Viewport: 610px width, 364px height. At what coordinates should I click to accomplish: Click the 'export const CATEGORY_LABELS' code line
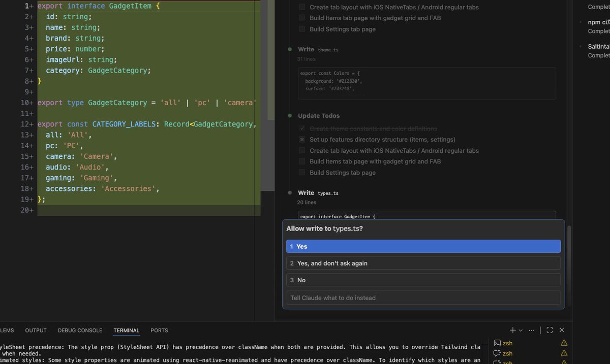147,124
